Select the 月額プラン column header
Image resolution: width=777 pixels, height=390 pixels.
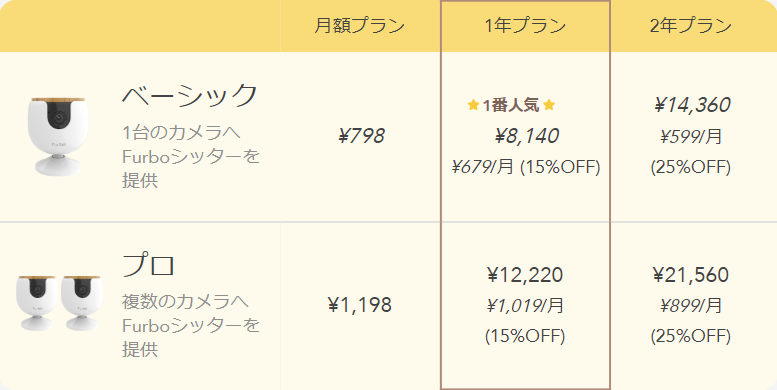tap(360, 26)
